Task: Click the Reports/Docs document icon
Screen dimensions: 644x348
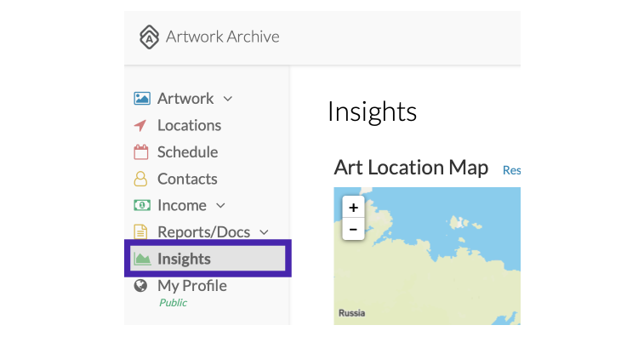Action: click(x=140, y=231)
